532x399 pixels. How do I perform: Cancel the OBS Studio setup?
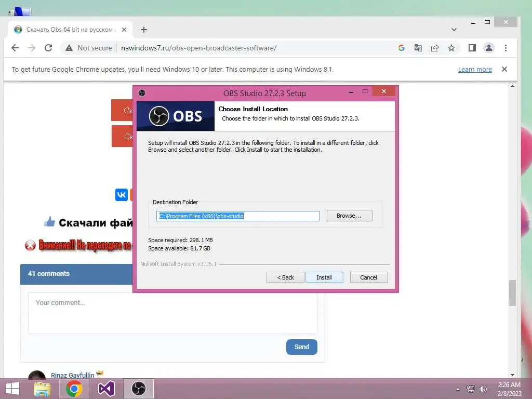(x=368, y=277)
